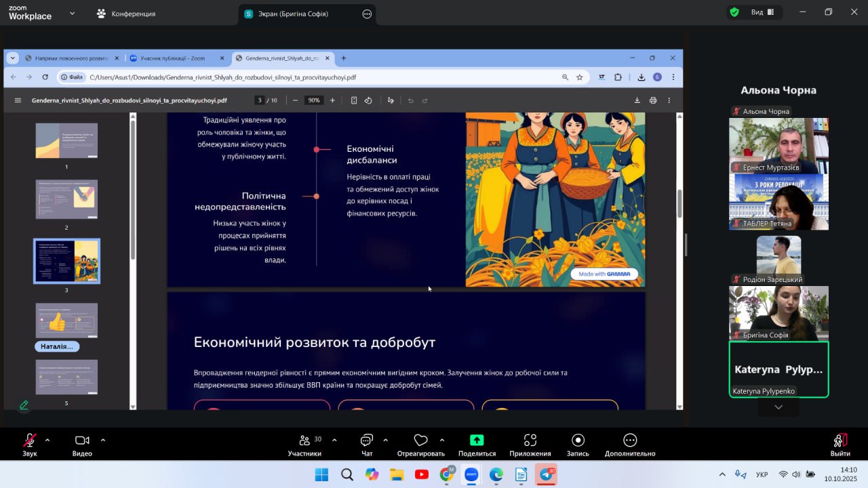Switch to Учасник публікації Zoom browser tab
Viewport: 868px width, 488px height.
pyautogui.click(x=172, y=58)
